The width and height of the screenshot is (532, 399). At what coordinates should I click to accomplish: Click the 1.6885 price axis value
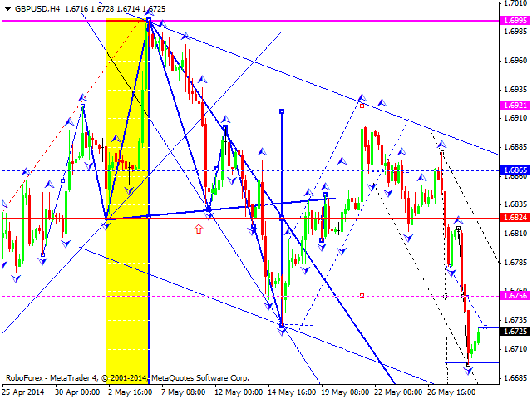(x=515, y=147)
